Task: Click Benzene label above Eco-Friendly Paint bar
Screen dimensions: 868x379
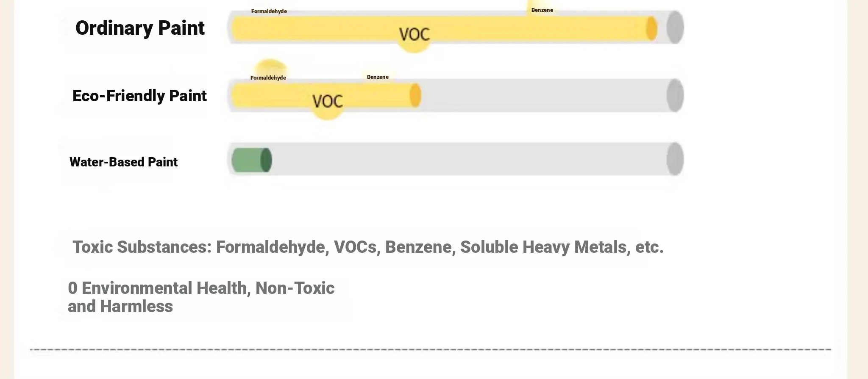Action: click(x=378, y=77)
